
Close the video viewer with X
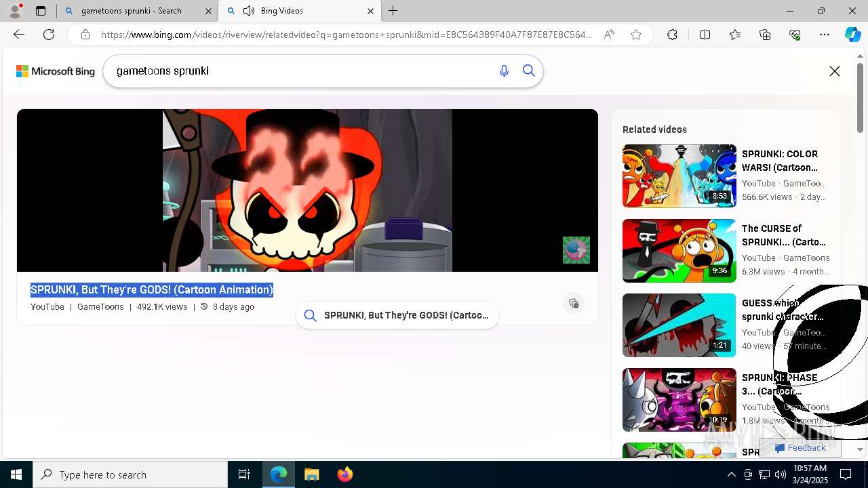click(835, 71)
